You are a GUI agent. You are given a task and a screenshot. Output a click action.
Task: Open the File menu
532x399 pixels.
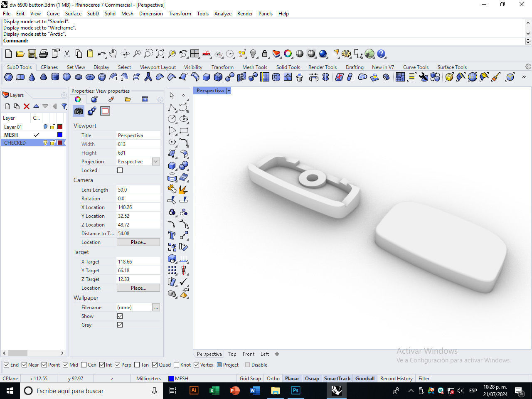(7, 14)
